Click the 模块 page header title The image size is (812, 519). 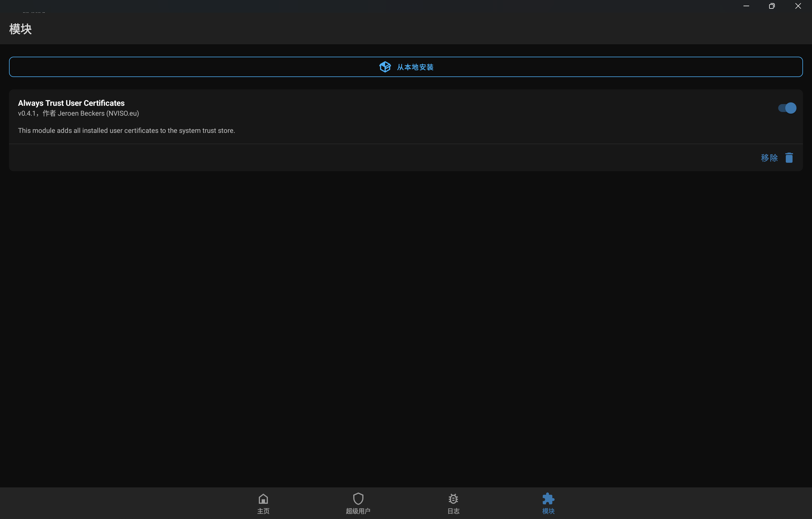pos(20,29)
